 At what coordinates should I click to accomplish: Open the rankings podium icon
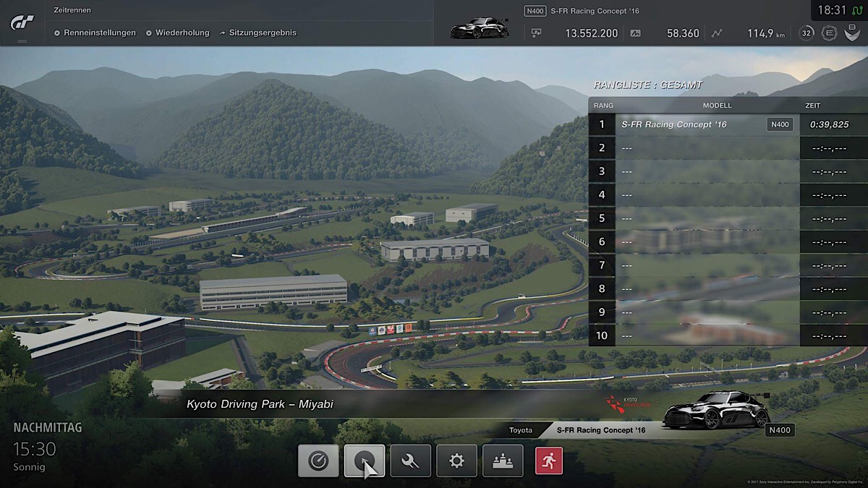[503, 461]
